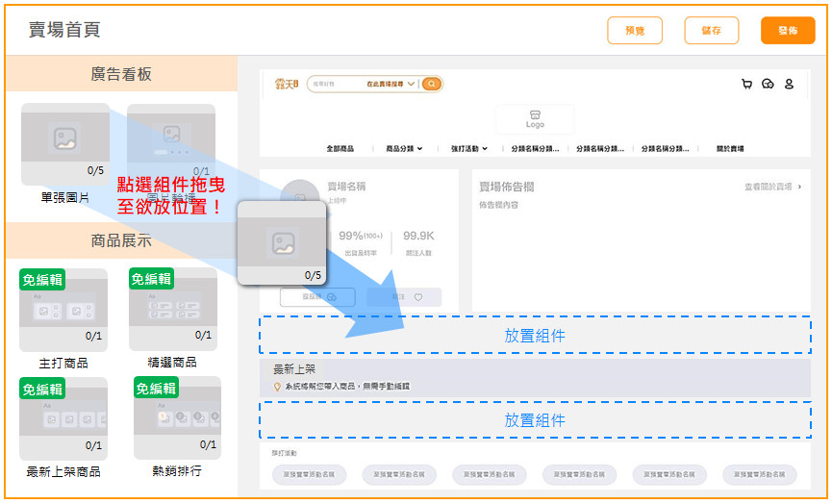Click the 預覽 preview button
This screenshot has height=504, width=832.
point(635,31)
